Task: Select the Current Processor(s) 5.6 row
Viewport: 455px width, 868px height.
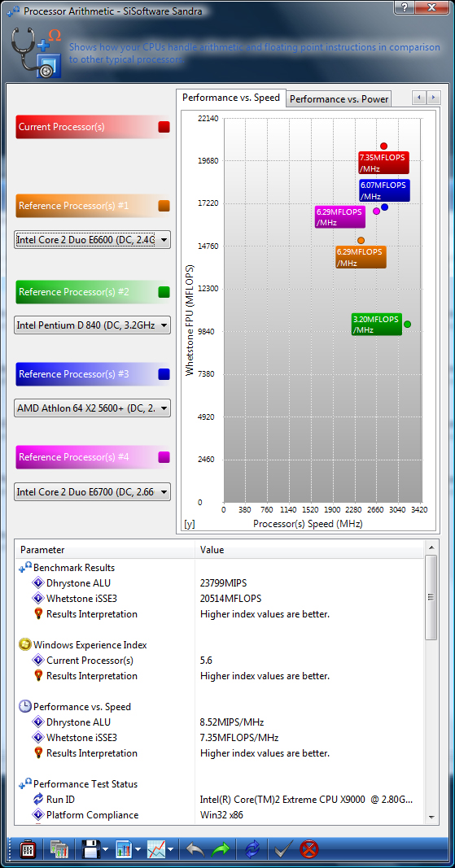Action: click(220, 661)
